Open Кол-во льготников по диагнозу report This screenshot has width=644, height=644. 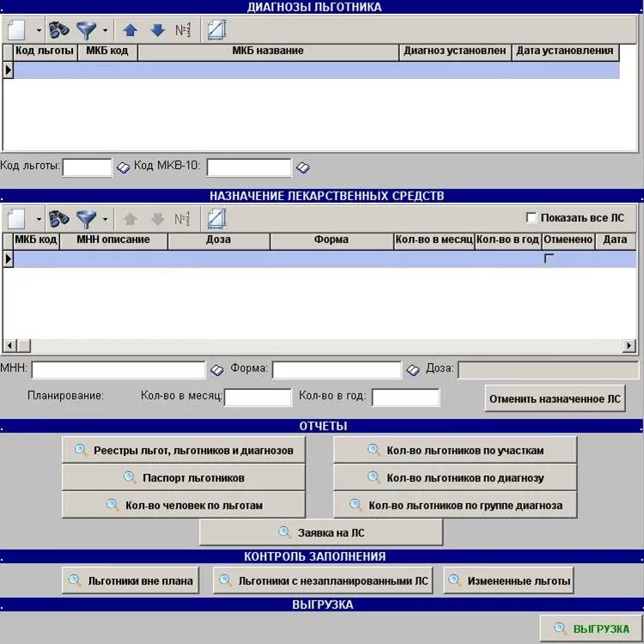coord(455,477)
